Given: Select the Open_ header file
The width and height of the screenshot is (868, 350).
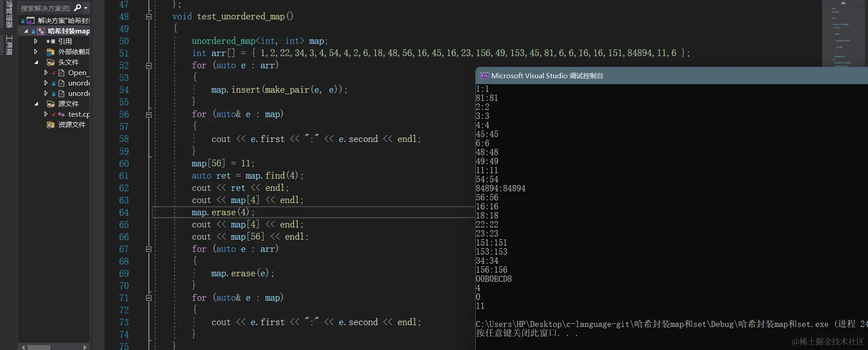Looking at the screenshot, I should [79, 73].
